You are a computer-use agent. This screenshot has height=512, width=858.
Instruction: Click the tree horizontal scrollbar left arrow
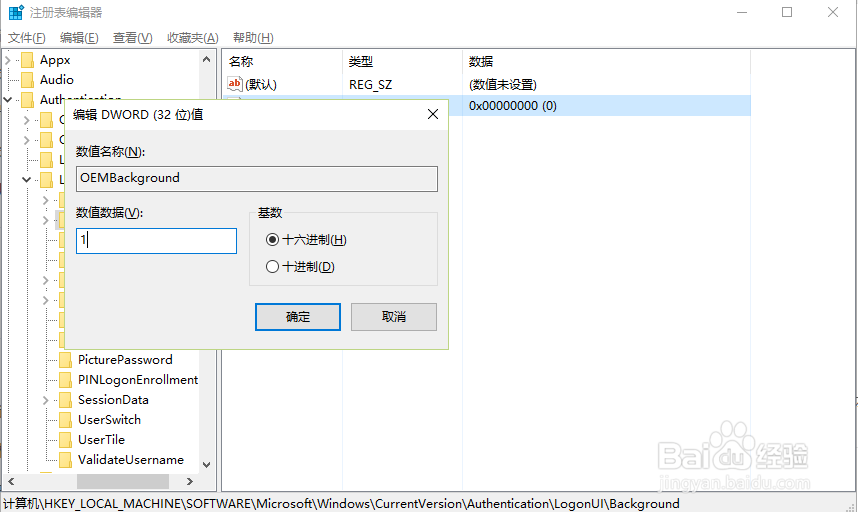tap(11, 481)
